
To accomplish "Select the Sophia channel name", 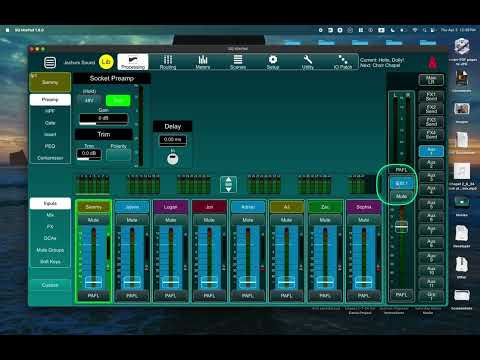I will 364,207.
